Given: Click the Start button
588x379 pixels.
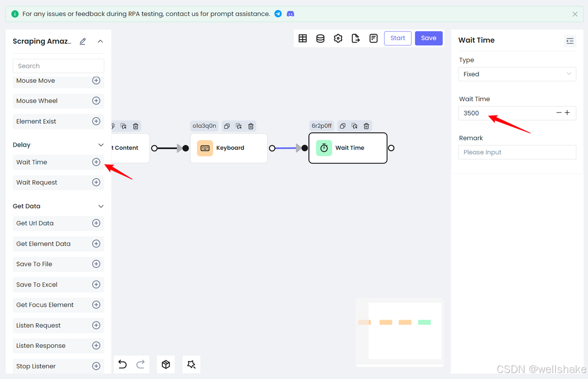Looking at the screenshot, I should pos(398,38).
